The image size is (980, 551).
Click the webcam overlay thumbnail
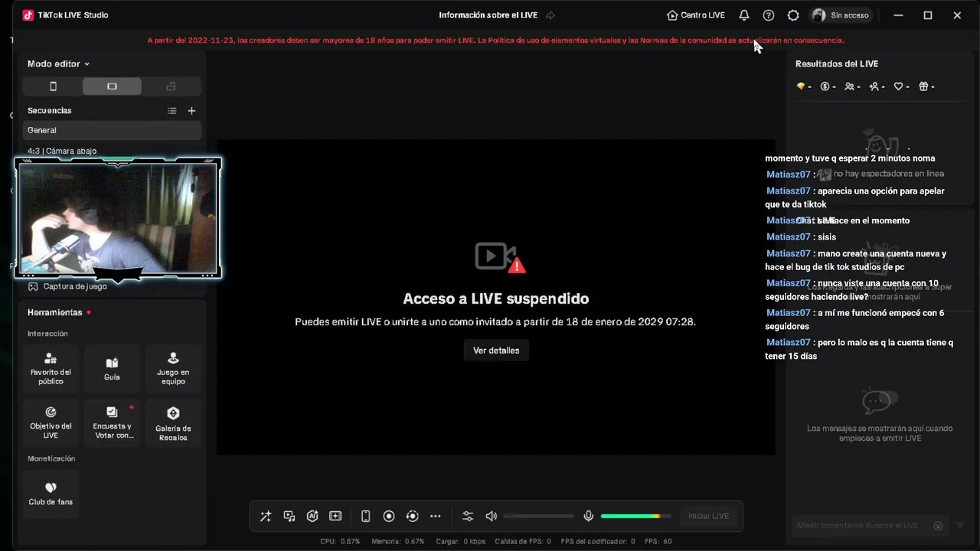click(119, 219)
